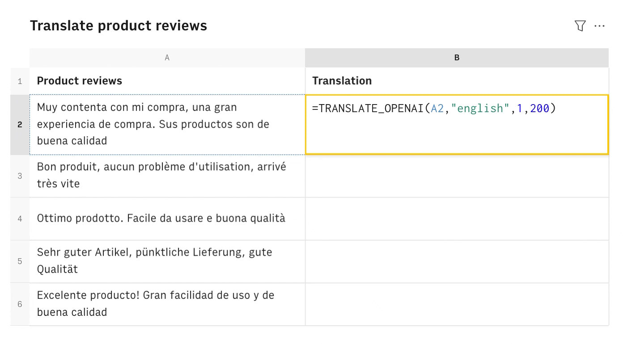The width and height of the screenshot is (644, 344).
Task: Click the TRANSLATE_OPENAI formula input cell
Action: (x=457, y=125)
